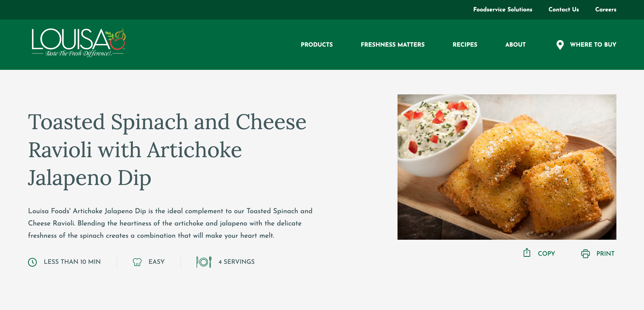Click the chef hat difficulty icon
The image size is (644, 310).
(x=137, y=262)
